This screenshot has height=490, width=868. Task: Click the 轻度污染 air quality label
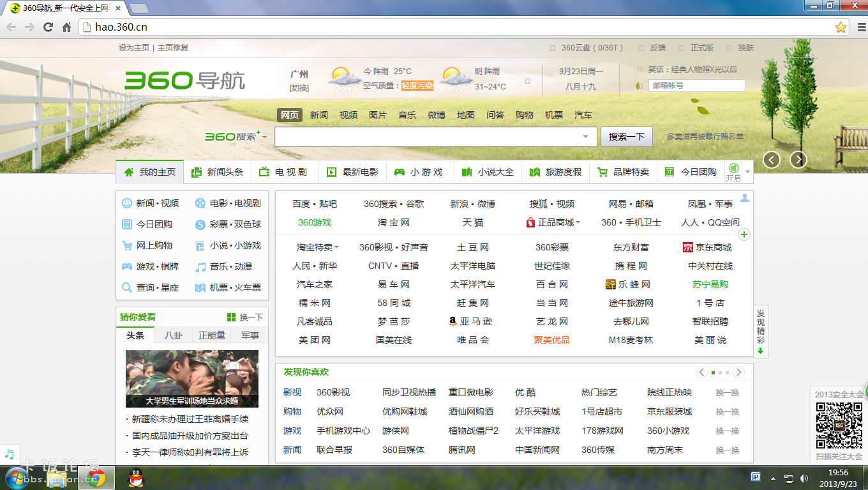point(417,86)
